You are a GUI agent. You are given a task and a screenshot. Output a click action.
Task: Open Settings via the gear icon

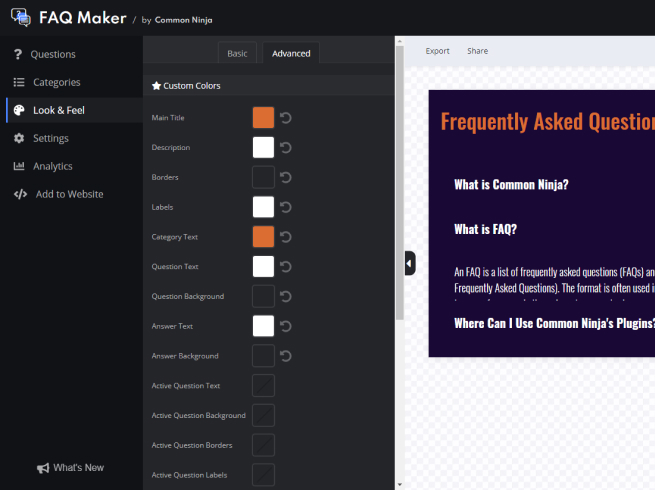click(x=19, y=138)
